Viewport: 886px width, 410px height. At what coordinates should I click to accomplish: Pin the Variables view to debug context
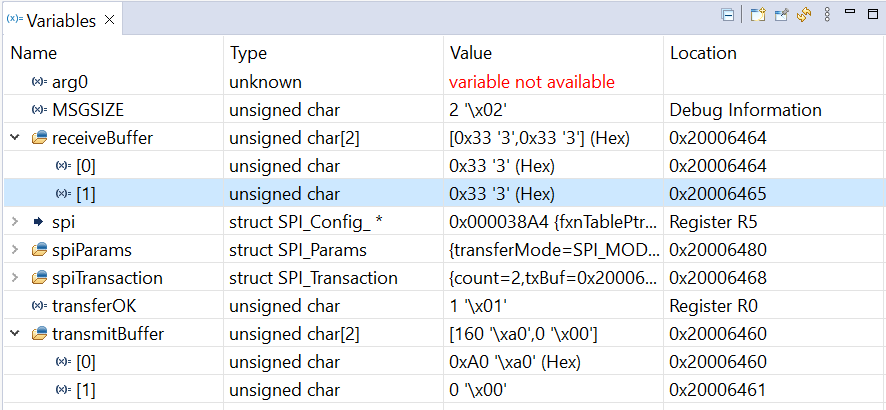[781, 15]
